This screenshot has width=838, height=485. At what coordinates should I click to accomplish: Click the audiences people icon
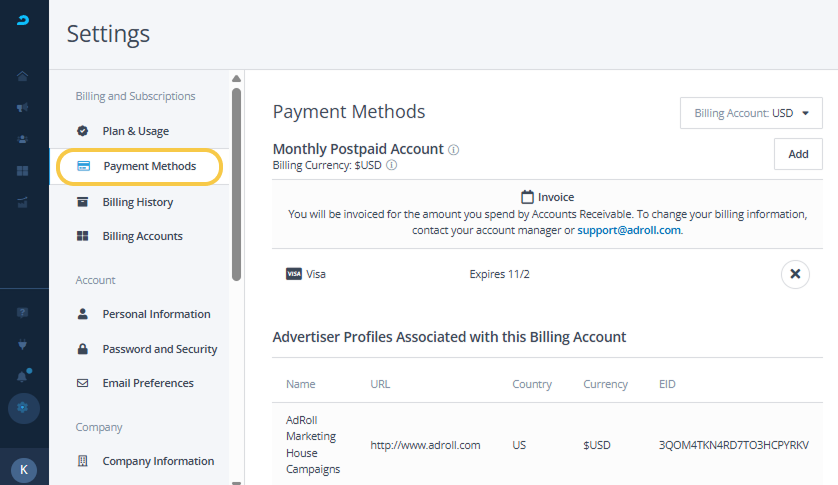coord(23,139)
